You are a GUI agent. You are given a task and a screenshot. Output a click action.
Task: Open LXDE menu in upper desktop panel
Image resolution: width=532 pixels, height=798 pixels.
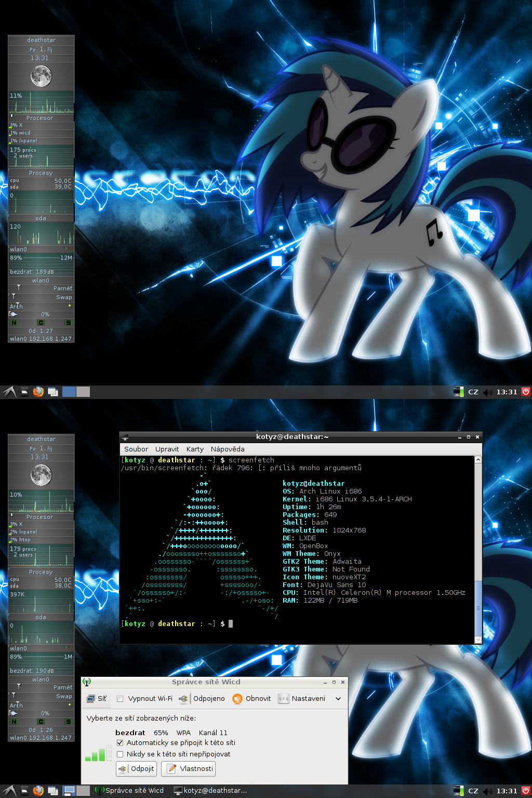[x=9, y=392]
